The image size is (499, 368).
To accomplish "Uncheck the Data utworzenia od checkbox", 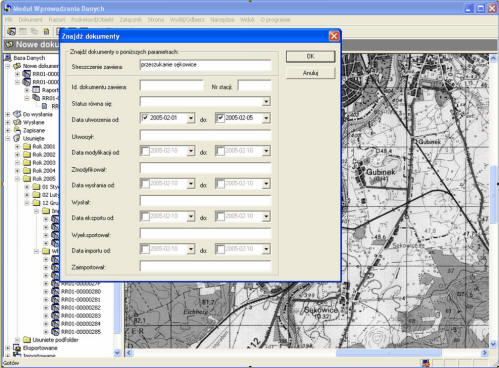I will point(145,118).
